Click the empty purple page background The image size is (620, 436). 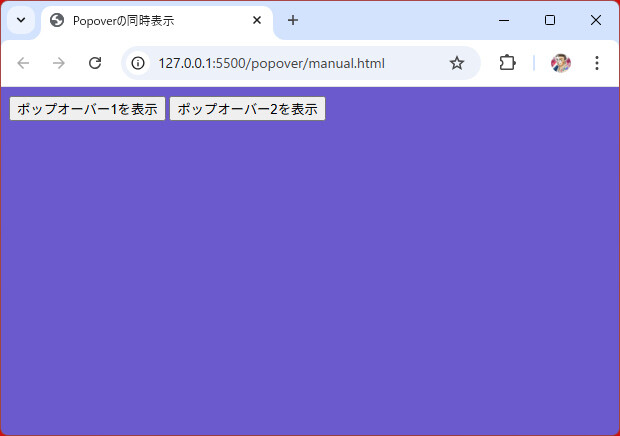(x=310, y=280)
